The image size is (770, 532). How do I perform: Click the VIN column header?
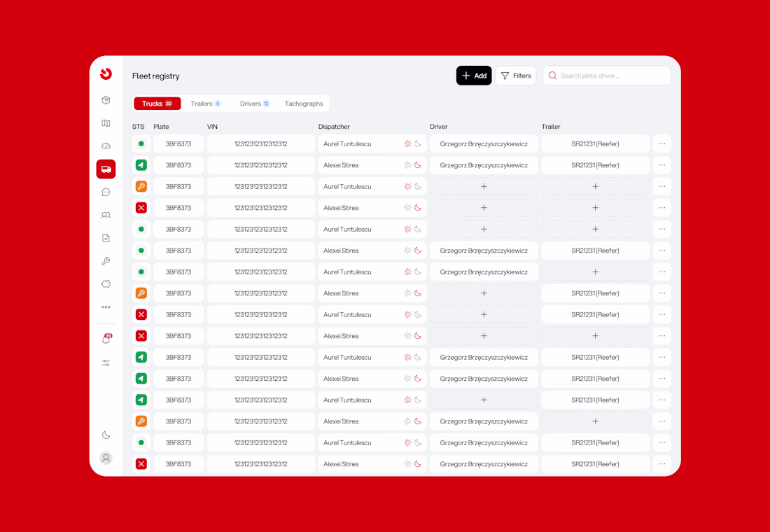212,127
